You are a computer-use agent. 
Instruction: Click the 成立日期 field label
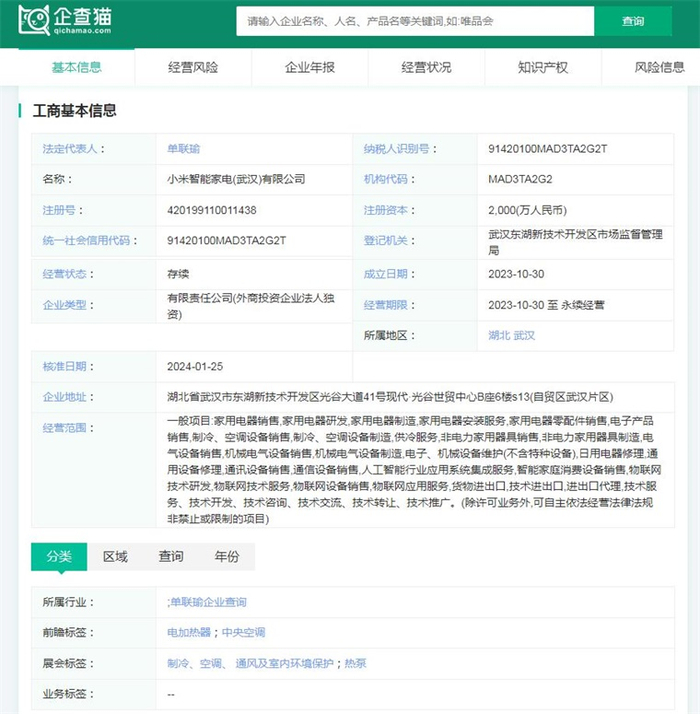pos(385,274)
